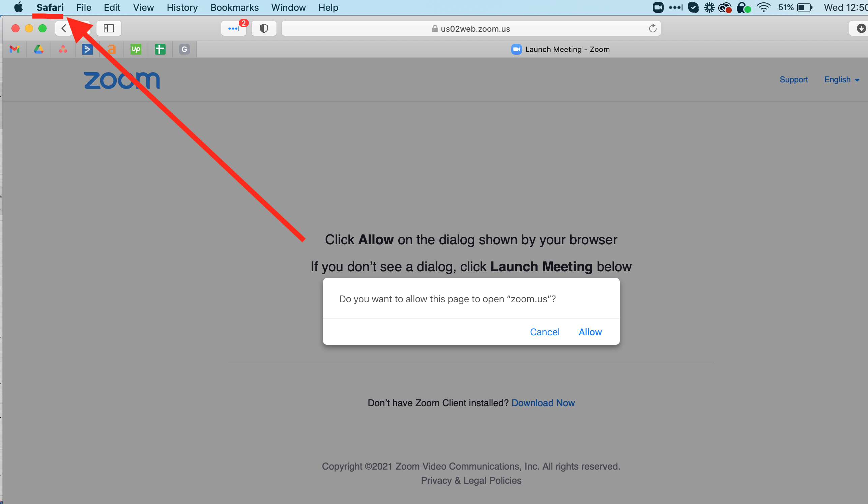This screenshot has width=868, height=504.
Task: Open the Google Drive pinned tab
Action: point(38,49)
